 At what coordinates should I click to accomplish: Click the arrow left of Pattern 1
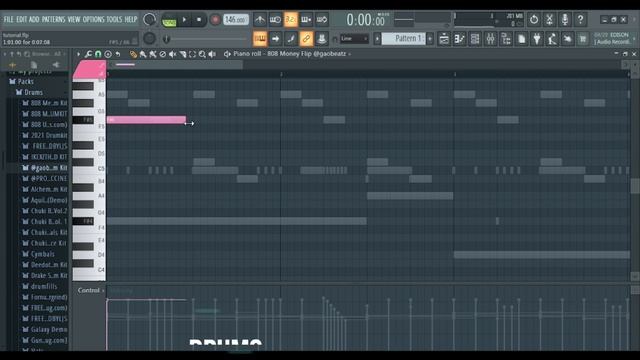[377, 39]
